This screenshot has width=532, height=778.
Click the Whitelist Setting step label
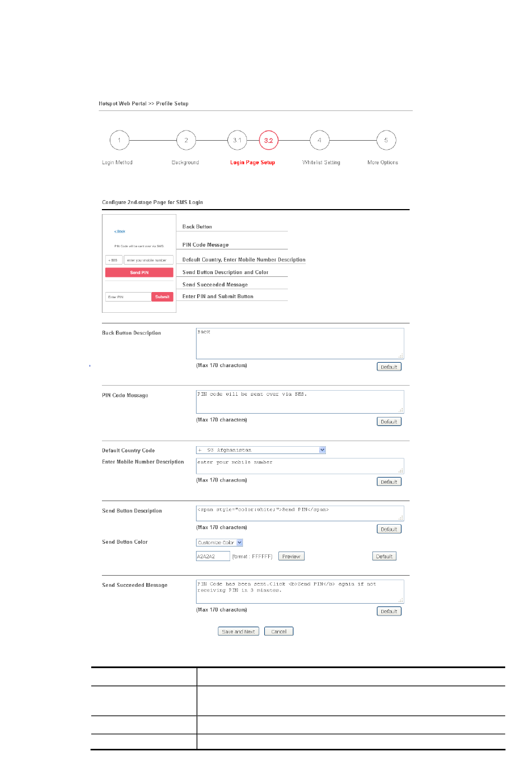[321, 163]
